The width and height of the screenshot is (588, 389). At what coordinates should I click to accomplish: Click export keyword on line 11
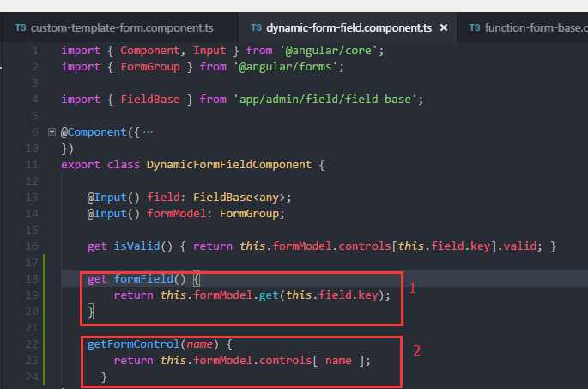point(81,165)
